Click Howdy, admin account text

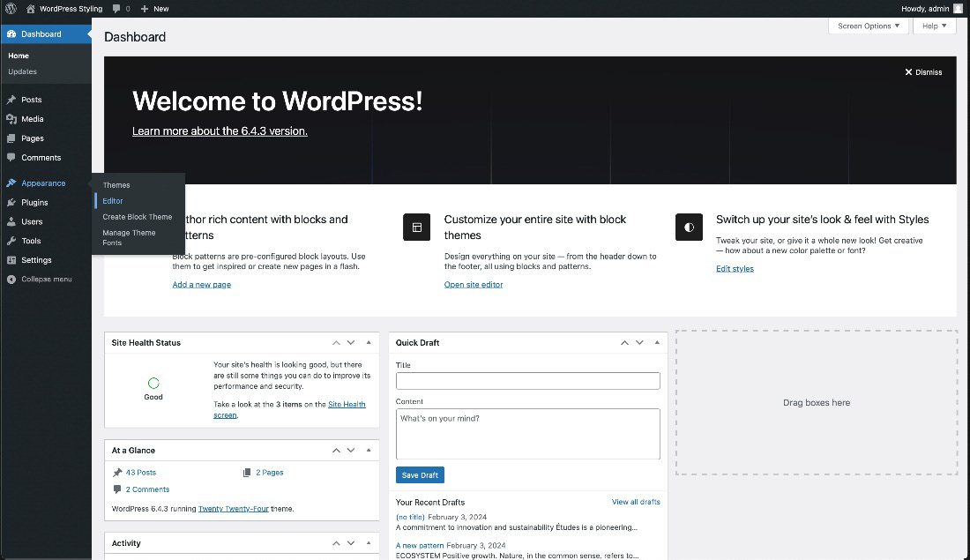(925, 9)
